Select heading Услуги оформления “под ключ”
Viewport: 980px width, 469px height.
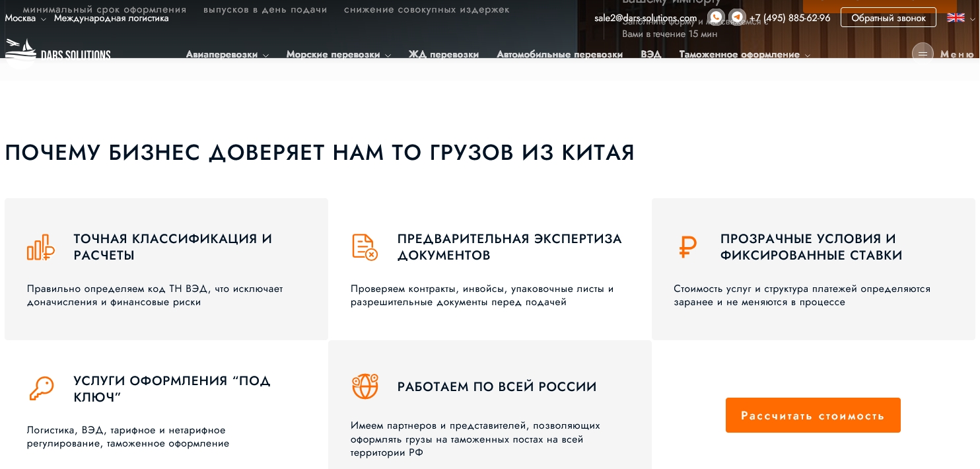pyautogui.click(x=172, y=389)
